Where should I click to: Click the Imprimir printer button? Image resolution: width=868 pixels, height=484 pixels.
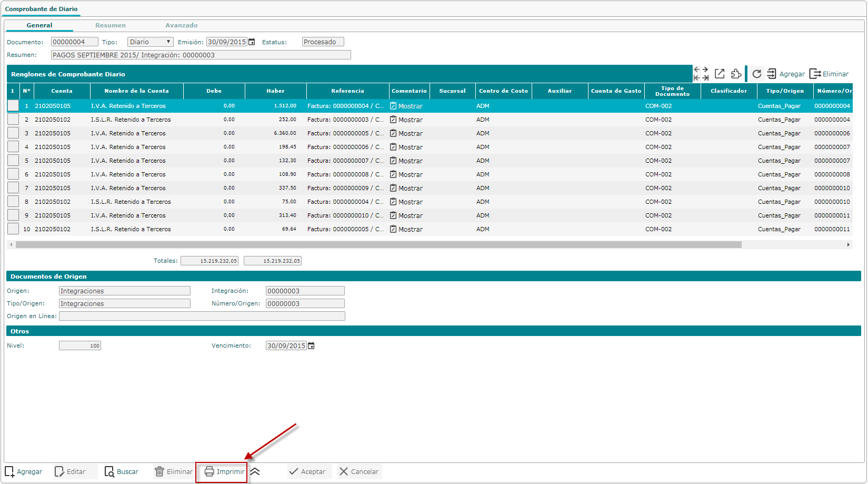tap(224, 472)
